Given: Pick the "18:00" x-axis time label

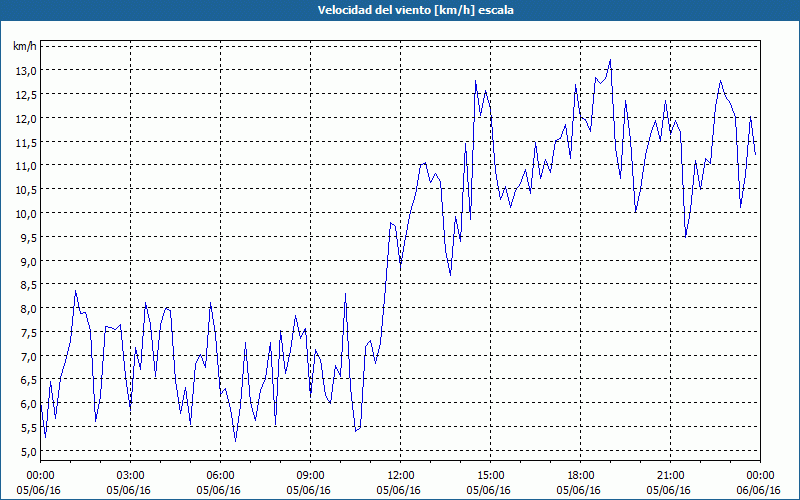Looking at the screenshot, I should coord(580,476).
